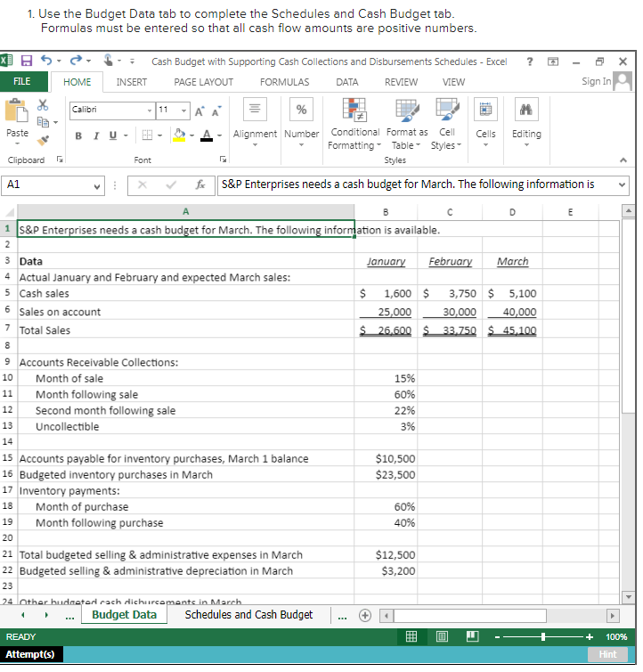Toggle Bold formatting
Screen dimensions: 643x672
click(x=78, y=135)
